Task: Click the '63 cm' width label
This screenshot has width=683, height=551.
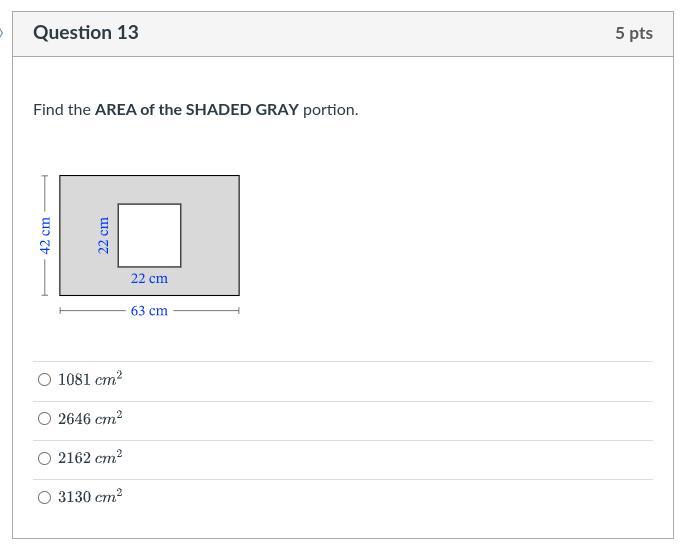Action: [149, 311]
